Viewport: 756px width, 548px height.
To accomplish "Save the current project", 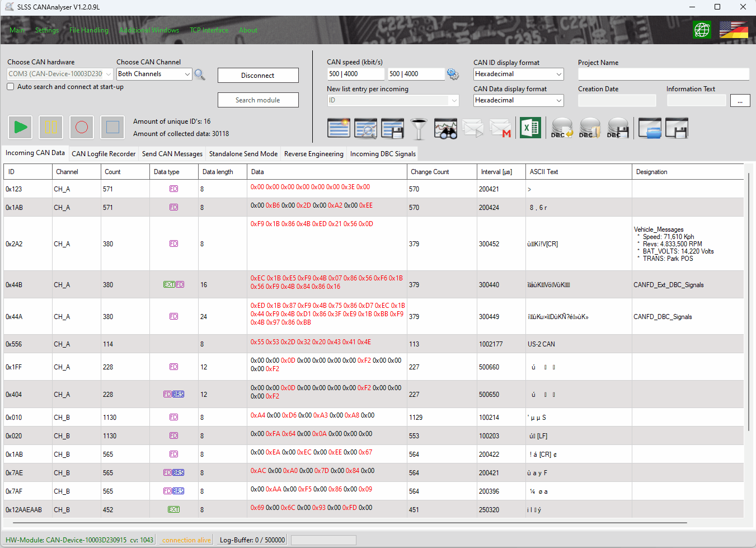I will point(677,128).
